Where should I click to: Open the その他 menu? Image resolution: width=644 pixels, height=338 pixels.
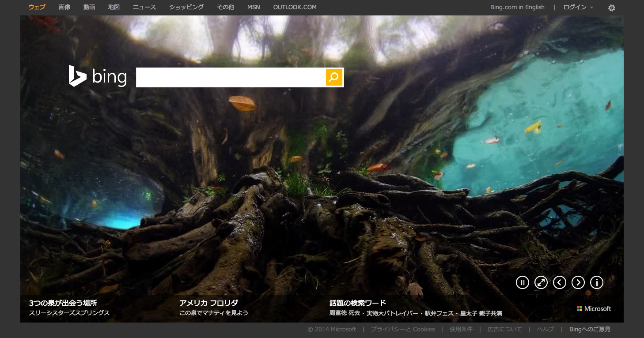click(x=225, y=7)
